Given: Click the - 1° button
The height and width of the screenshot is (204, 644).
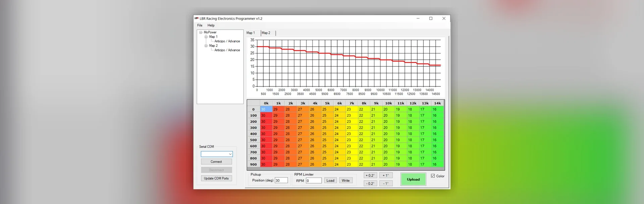Looking at the screenshot, I should 386,184.
